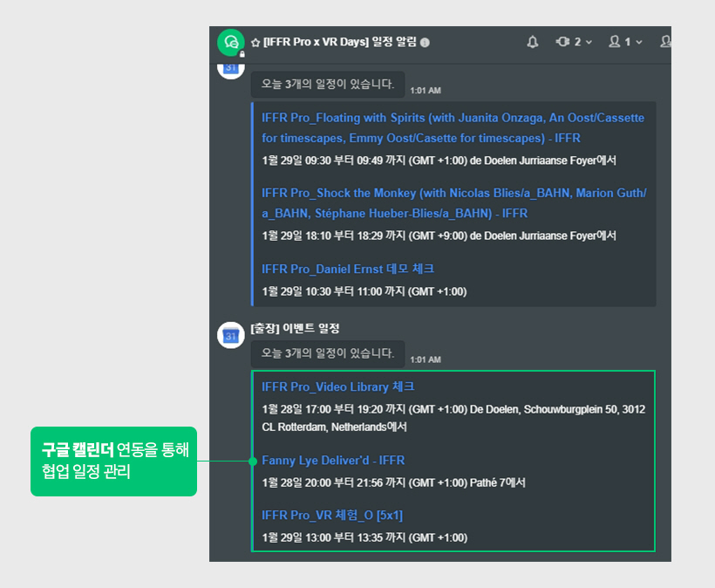Click the Google Calendar bot avatar
Viewport: 715px width, 588px height.
click(231, 335)
